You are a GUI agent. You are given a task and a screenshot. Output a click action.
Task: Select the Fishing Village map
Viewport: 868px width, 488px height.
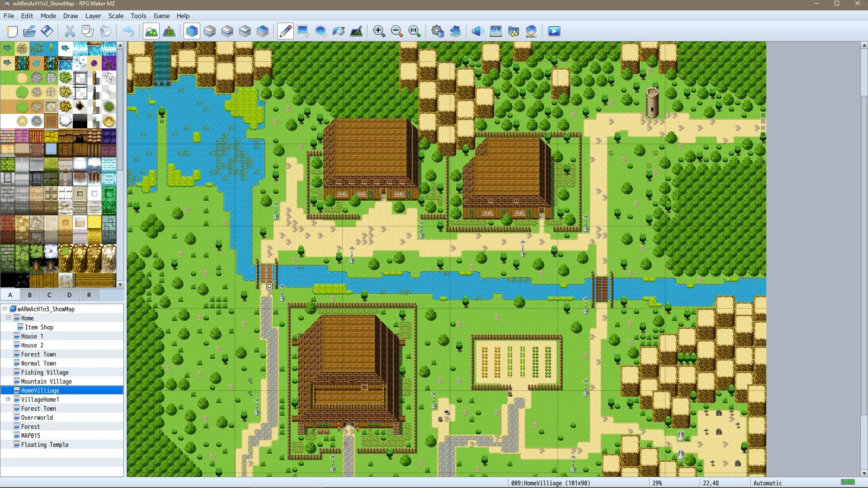click(x=45, y=372)
